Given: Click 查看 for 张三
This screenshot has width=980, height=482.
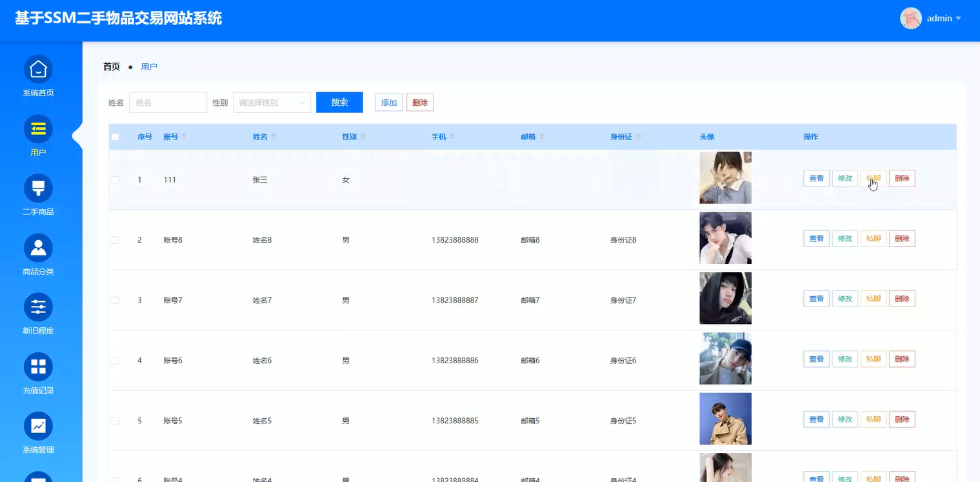Looking at the screenshot, I should (816, 178).
